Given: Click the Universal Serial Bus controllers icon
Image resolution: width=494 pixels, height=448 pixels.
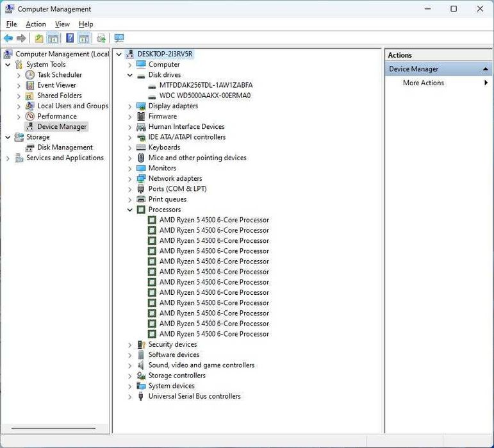Looking at the screenshot, I should tap(141, 396).
